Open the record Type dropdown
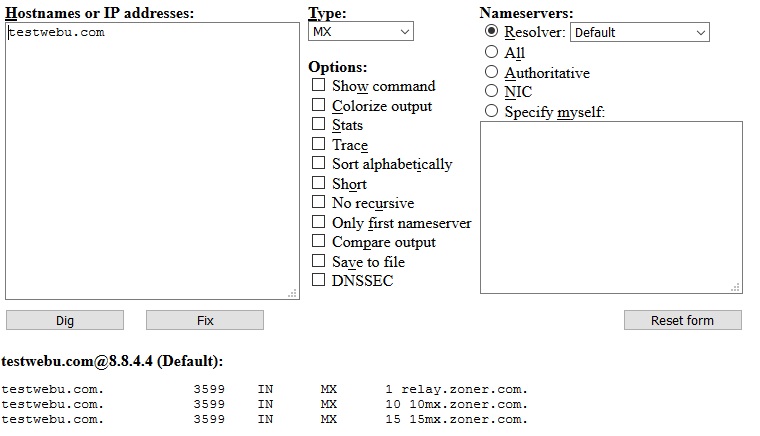Viewport: 760px width, 436px height. 360,32
